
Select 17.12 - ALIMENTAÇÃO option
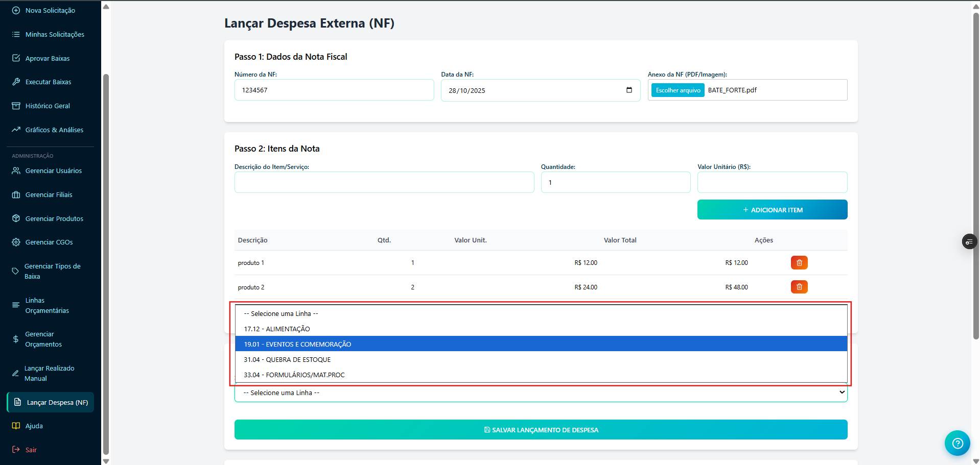point(277,329)
